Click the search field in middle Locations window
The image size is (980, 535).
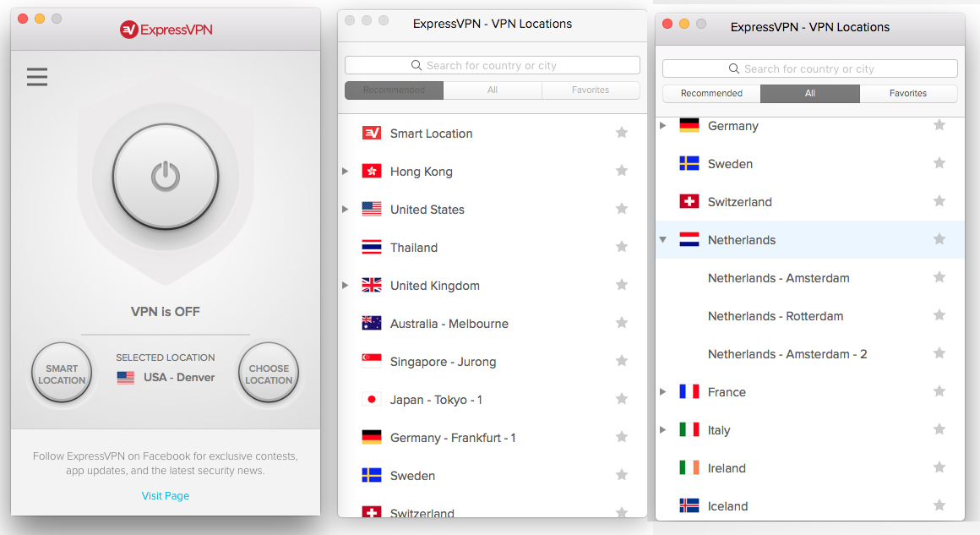[x=493, y=65]
